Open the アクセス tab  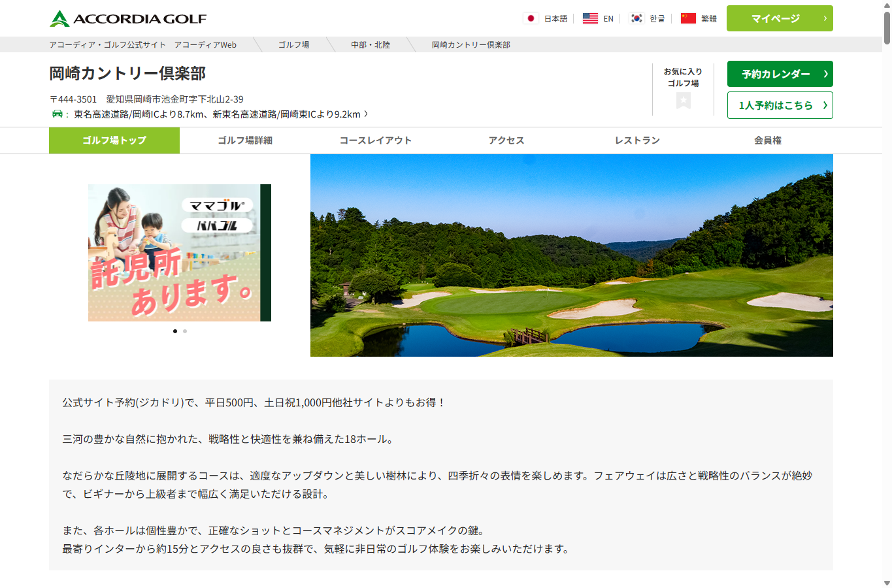coord(506,140)
